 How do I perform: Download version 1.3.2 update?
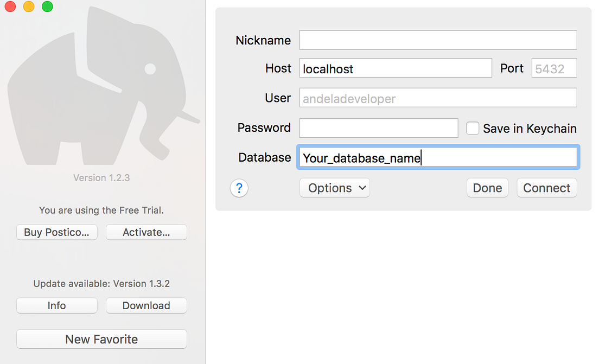click(x=146, y=305)
